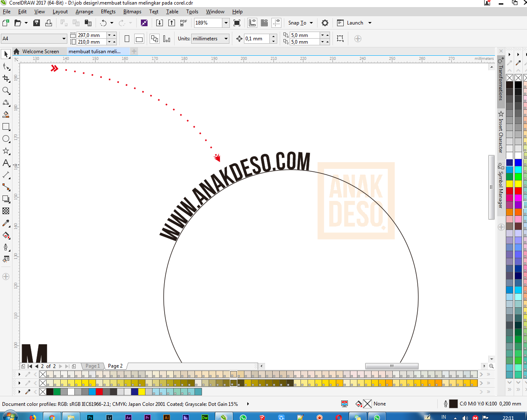Viewport: 527px width, 420px height.
Task: Select the Pick tool
Action: 6,54
